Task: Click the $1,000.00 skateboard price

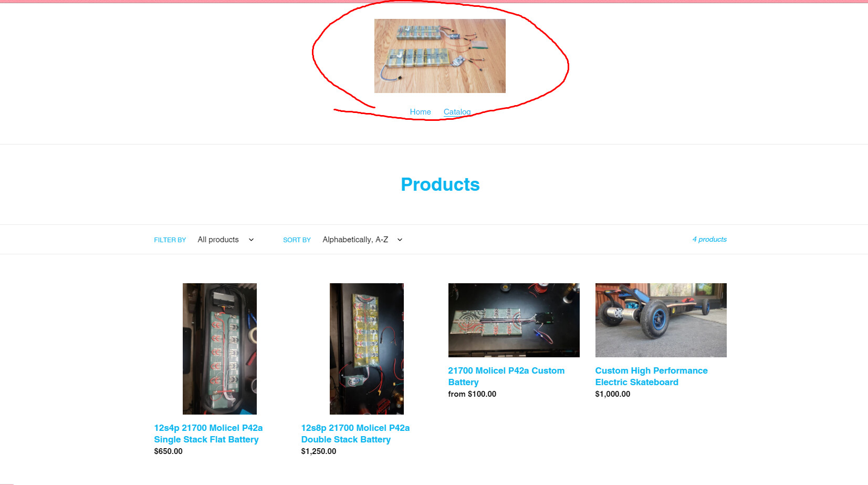Action: click(x=612, y=394)
